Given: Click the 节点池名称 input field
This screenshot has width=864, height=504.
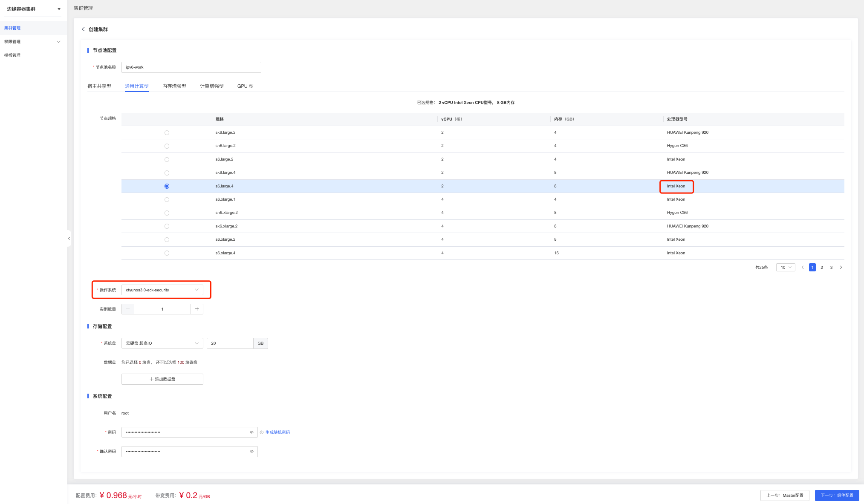Looking at the screenshot, I should 191,67.
